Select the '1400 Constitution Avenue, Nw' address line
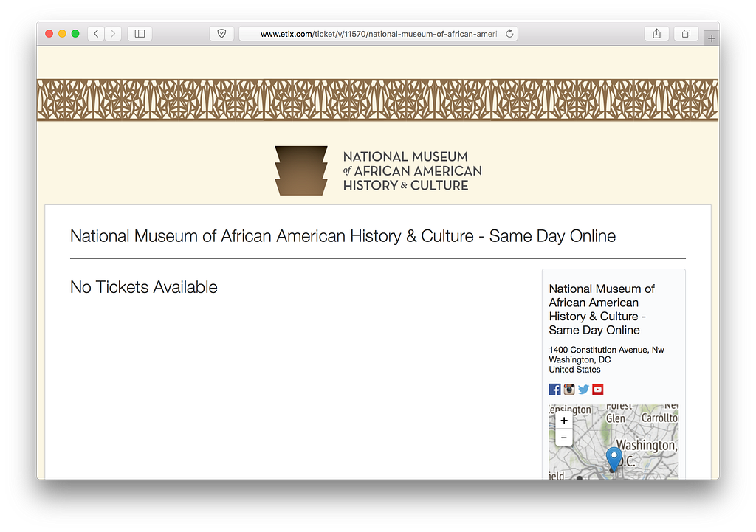756x532 pixels. pyautogui.click(x=607, y=350)
